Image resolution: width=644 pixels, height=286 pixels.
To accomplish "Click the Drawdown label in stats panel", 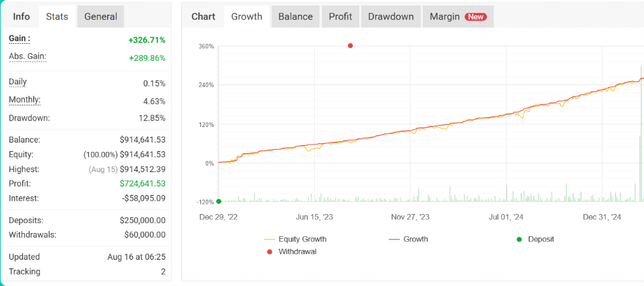I will tap(29, 118).
